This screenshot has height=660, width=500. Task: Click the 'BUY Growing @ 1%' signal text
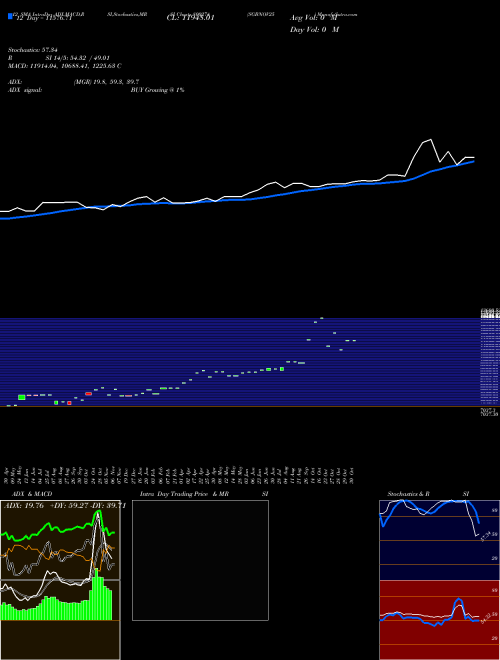click(157, 90)
